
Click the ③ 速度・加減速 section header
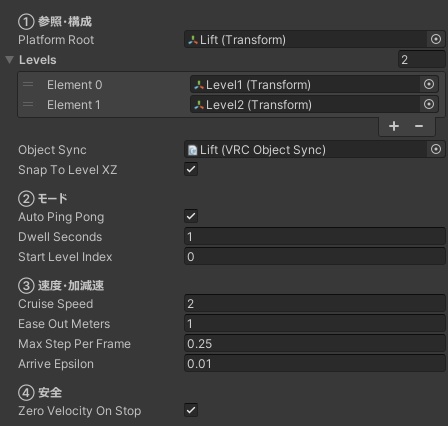pyautogui.click(x=61, y=286)
